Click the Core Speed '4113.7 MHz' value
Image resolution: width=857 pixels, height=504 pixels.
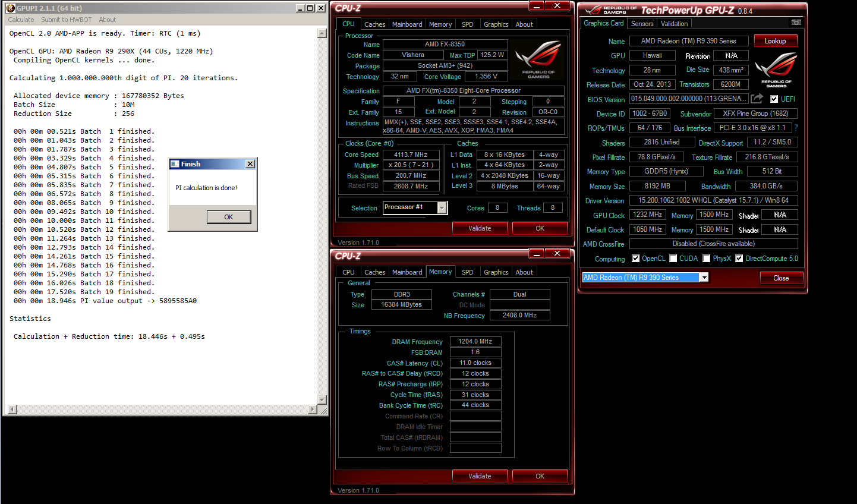[x=411, y=155]
